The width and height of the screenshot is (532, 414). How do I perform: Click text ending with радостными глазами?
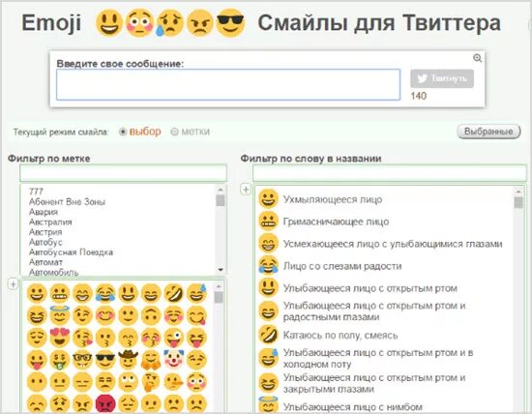374,311
